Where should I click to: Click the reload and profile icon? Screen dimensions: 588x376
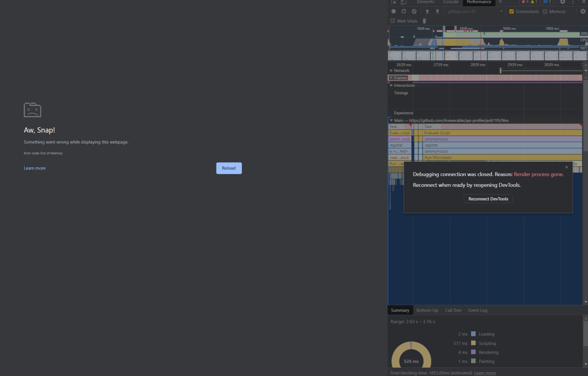404,11
